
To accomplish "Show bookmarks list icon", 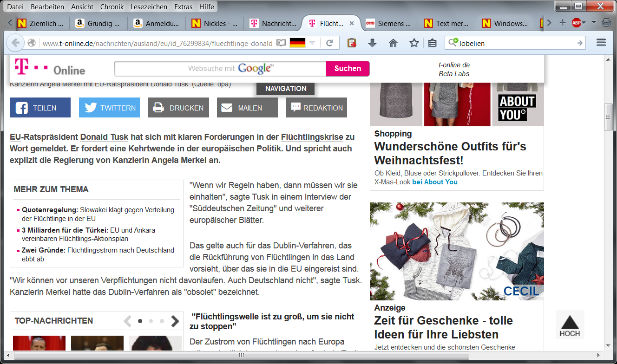I will 432,43.
